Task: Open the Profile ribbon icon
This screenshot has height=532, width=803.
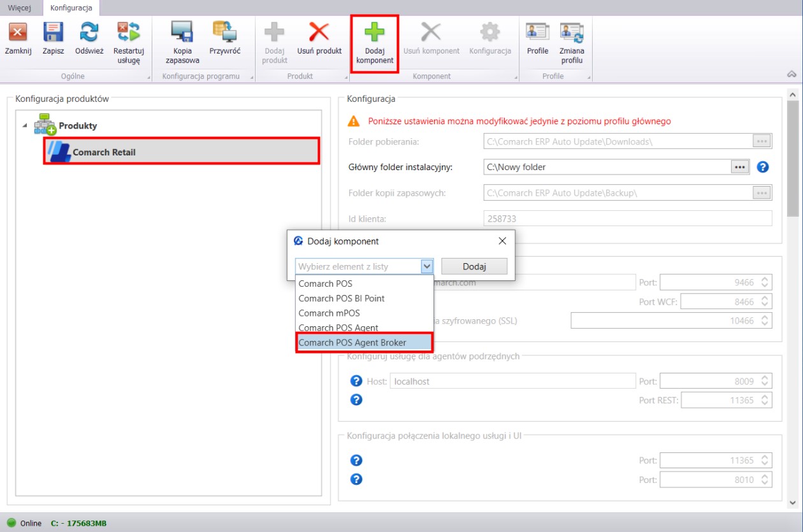Action: [x=537, y=32]
